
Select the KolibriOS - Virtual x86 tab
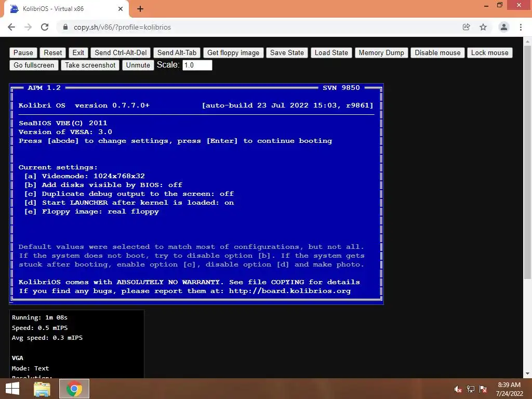(x=66, y=9)
